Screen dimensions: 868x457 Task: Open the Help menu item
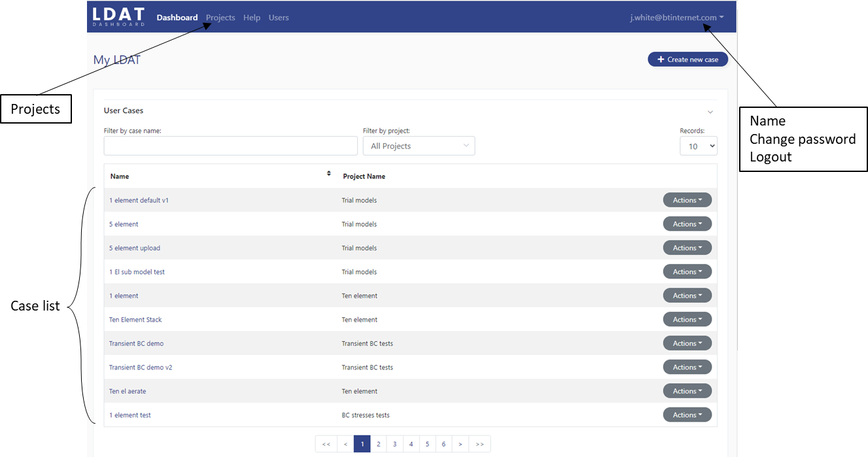(252, 18)
